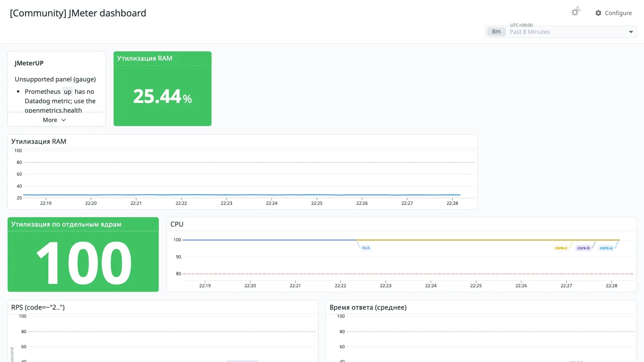Click the Утилизация RAM timeseries graph title
Screen dimensions: 644x362
tap(39, 141)
